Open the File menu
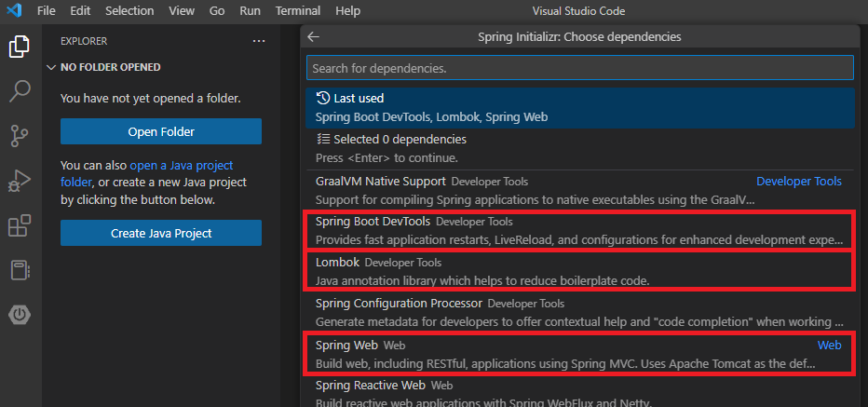The image size is (868, 407). coord(46,10)
